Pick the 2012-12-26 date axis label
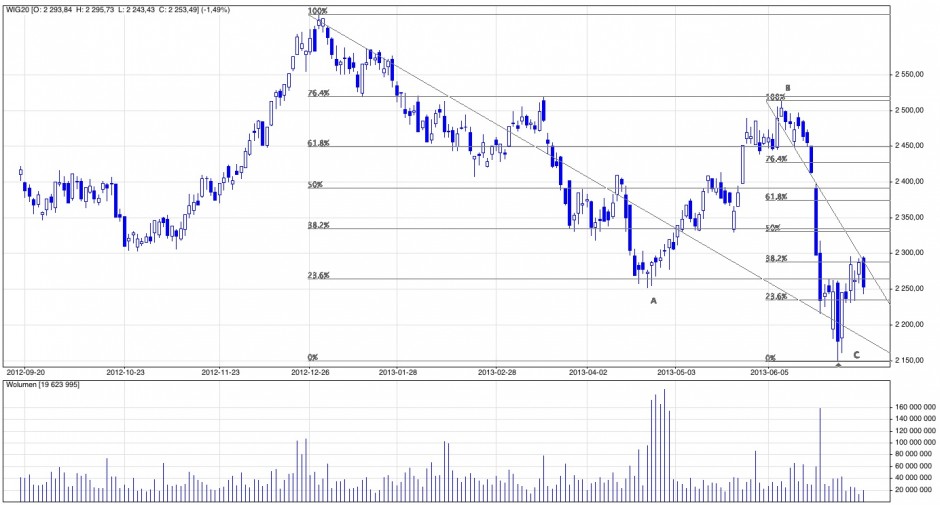 click(312, 369)
